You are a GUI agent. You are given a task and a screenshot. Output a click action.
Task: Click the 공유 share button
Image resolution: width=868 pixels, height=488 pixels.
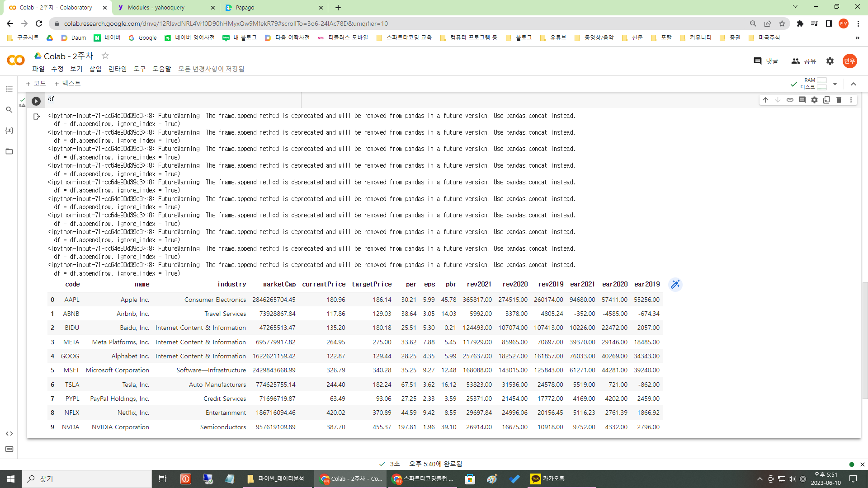pos(804,61)
